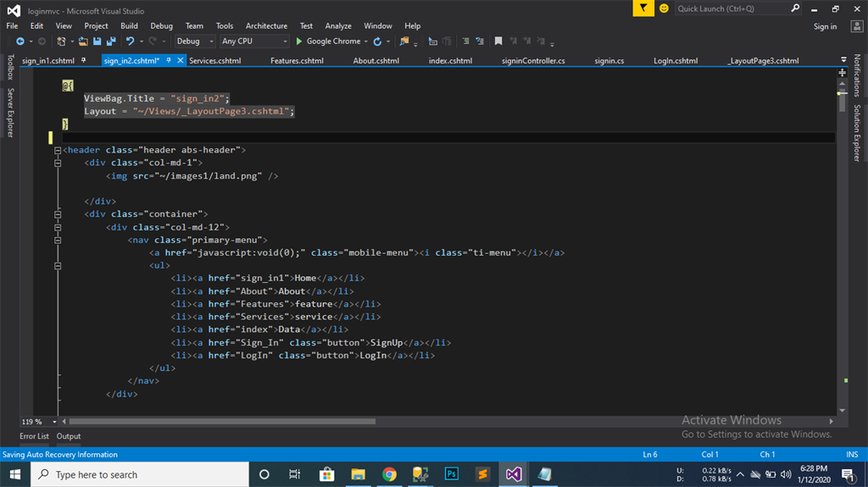868x487 pixels.
Task: Click the Sign in link
Action: pyautogui.click(x=825, y=26)
